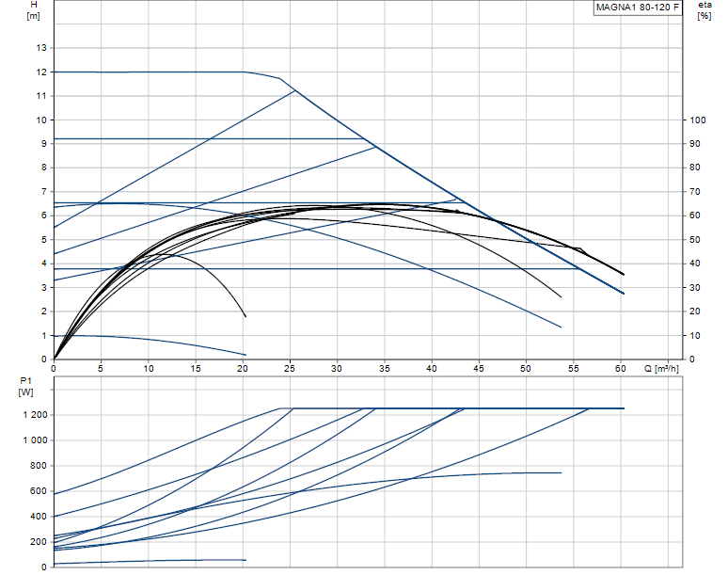Click the MAGNA1 80-120 F pump label
The image size is (728, 575).
tap(637, 8)
